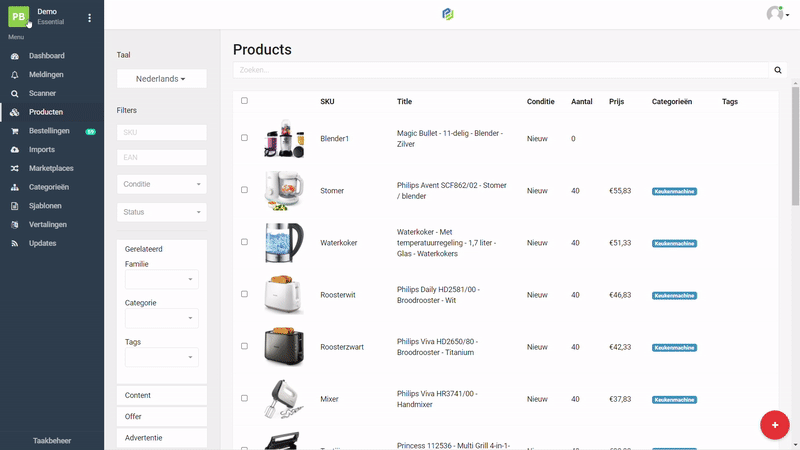The height and width of the screenshot is (450, 800).
Task: Click the red plus add product button
Action: click(x=774, y=424)
